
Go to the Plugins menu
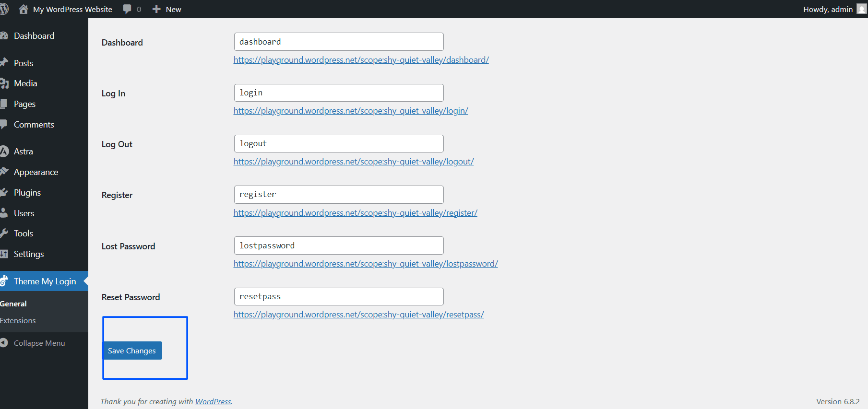[27, 193]
